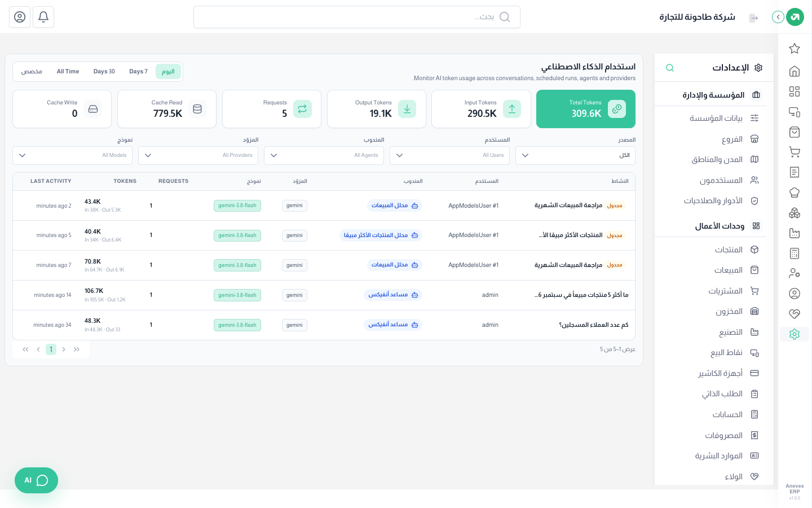The image size is (812, 508).
Task: Open the chef hat icon in the sidebar
Action: pos(795,192)
